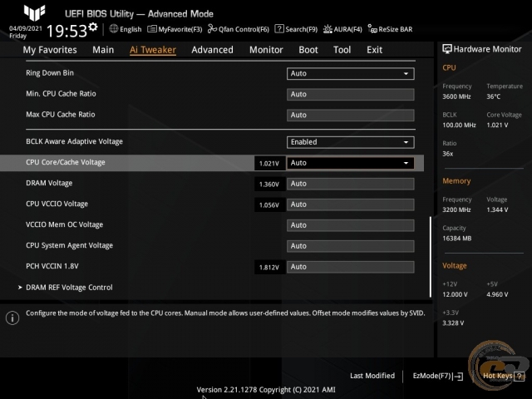Switch to the Tool tab
Image resolution: width=532 pixels, height=399 pixels.
pyautogui.click(x=342, y=50)
